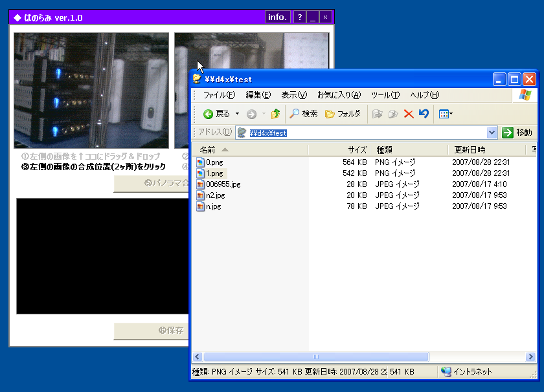Click the ⑥保存 button in ぱのらみ
Viewport: 544px width, 392px height.
click(x=152, y=331)
